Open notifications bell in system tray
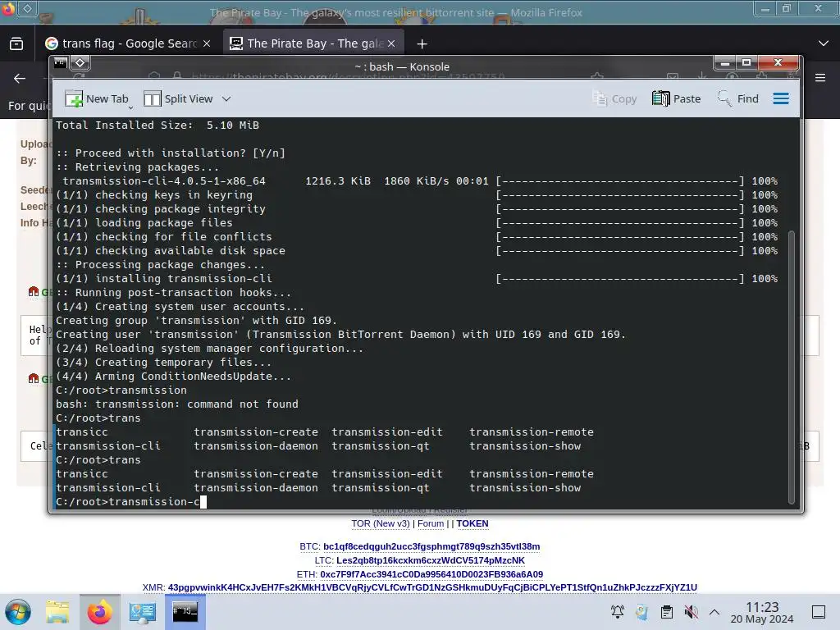Image resolution: width=840 pixels, height=630 pixels. click(x=617, y=612)
